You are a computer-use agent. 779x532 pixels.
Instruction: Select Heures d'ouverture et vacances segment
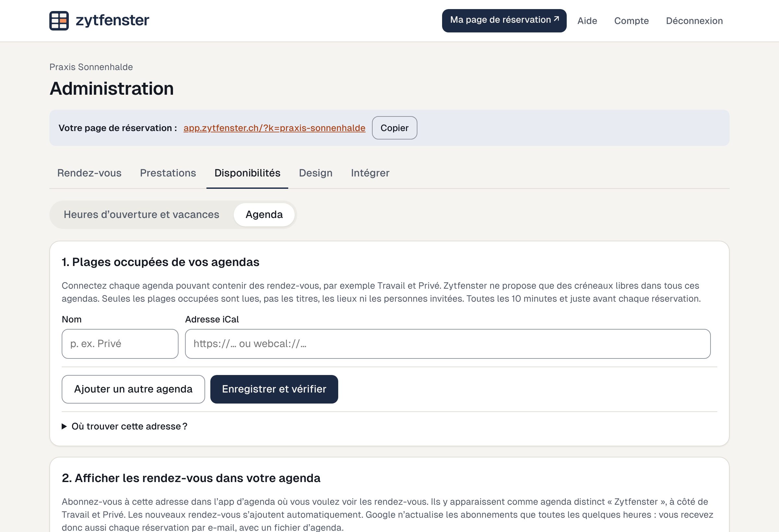point(142,214)
